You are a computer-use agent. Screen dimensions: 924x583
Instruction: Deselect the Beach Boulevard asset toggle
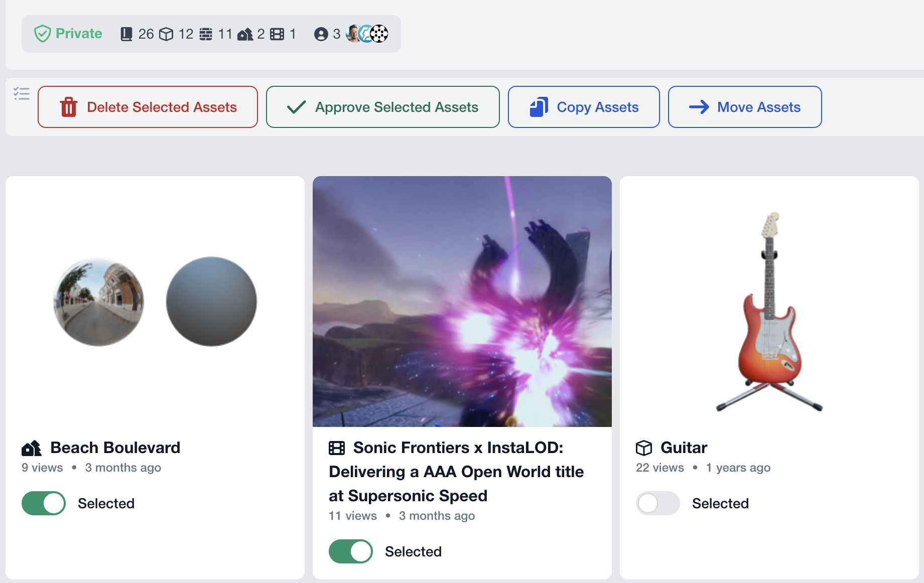click(x=44, y=503)
